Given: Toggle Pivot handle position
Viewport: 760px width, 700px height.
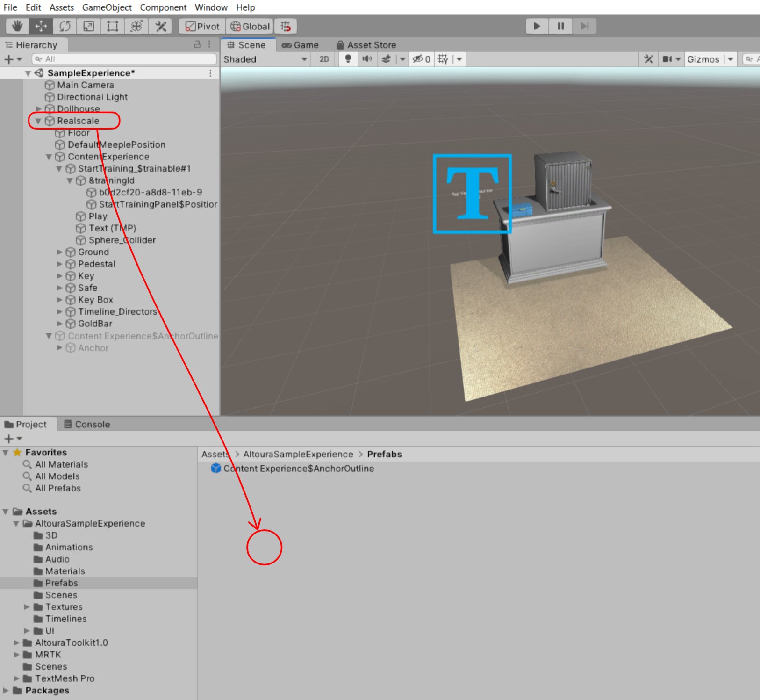Looking at the screenshot, I should (202, 26).
